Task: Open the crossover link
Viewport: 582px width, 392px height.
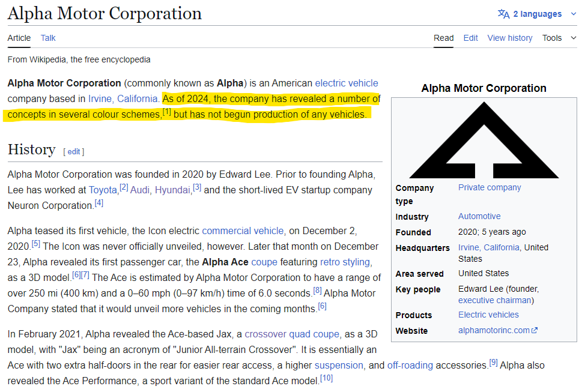Action: point(265,334)
